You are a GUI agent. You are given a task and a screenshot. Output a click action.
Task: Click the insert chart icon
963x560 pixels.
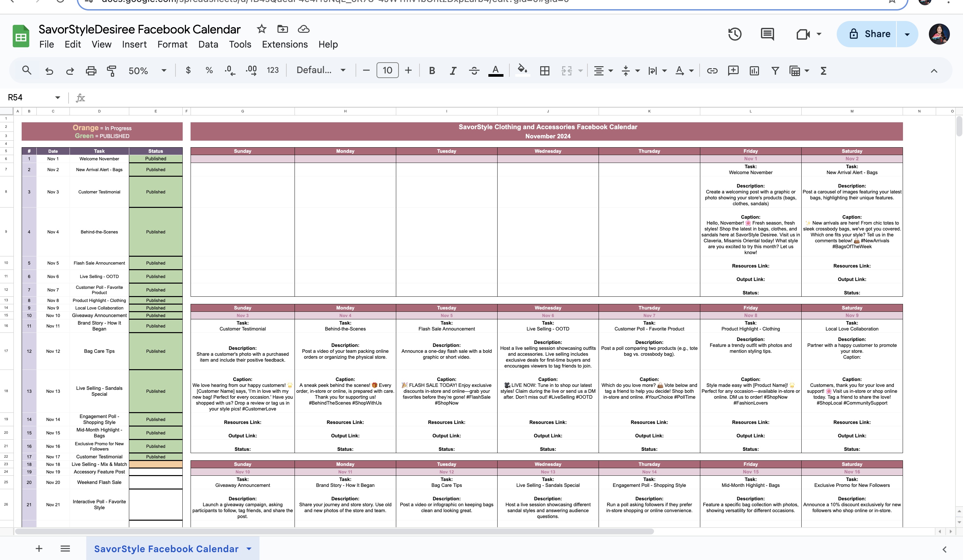[754, 71]
